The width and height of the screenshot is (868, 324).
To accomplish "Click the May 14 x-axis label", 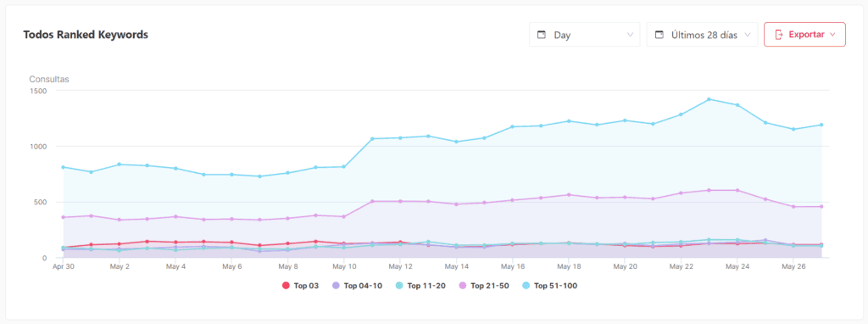I will click(x=457, y=266).
